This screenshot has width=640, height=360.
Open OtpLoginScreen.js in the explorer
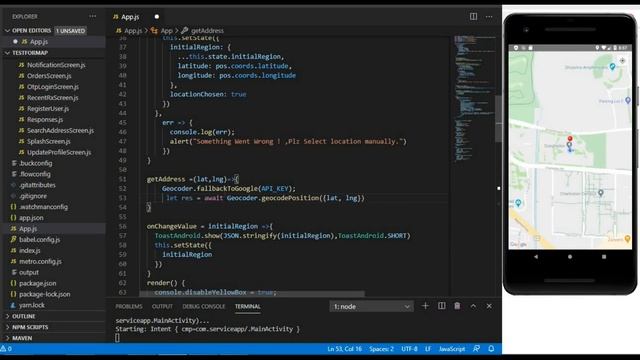[54, 87]
